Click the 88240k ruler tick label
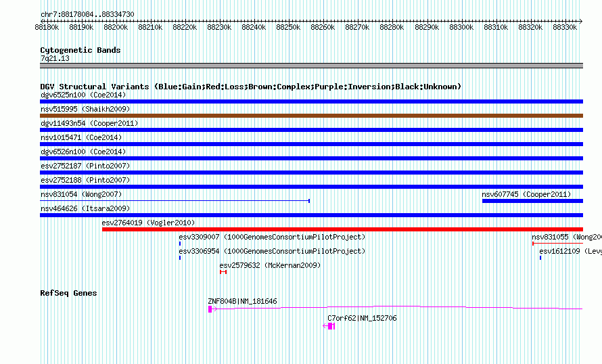602x364 pixels. [x=254, y=27]
